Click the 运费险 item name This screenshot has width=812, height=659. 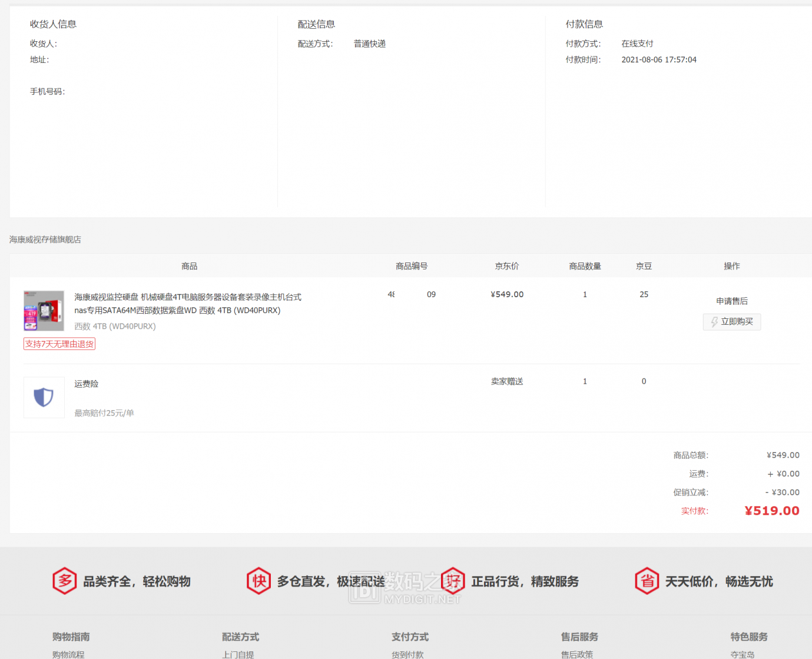click(x=87, y=384)
